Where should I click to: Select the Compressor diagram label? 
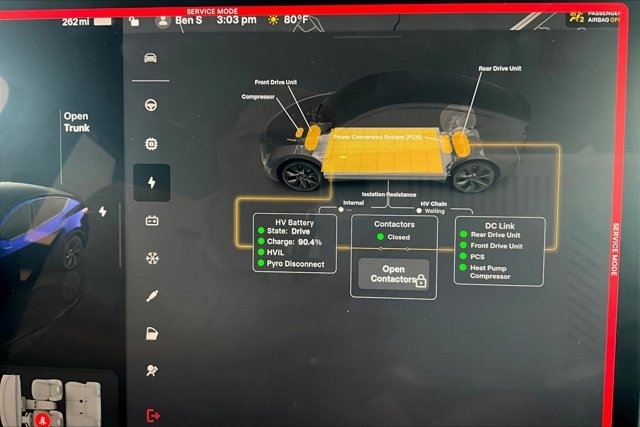[x=258, y=97]
